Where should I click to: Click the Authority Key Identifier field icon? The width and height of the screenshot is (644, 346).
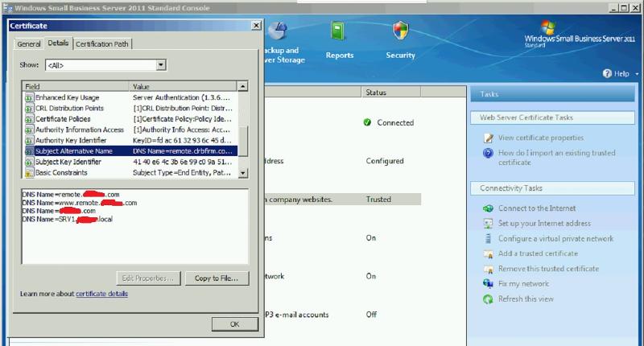(29, 140)
